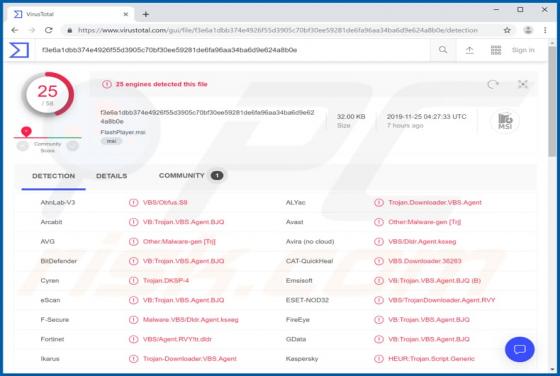Click the MSI file type icon
Screen dimensions: 560x376
tap(505, 121)
